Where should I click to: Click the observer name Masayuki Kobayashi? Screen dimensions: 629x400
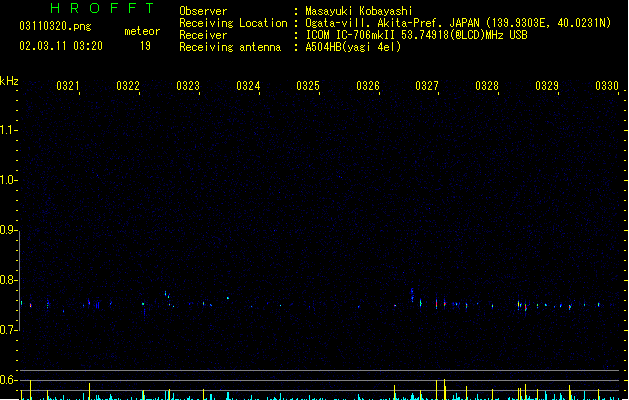click(x=359, y=11)
